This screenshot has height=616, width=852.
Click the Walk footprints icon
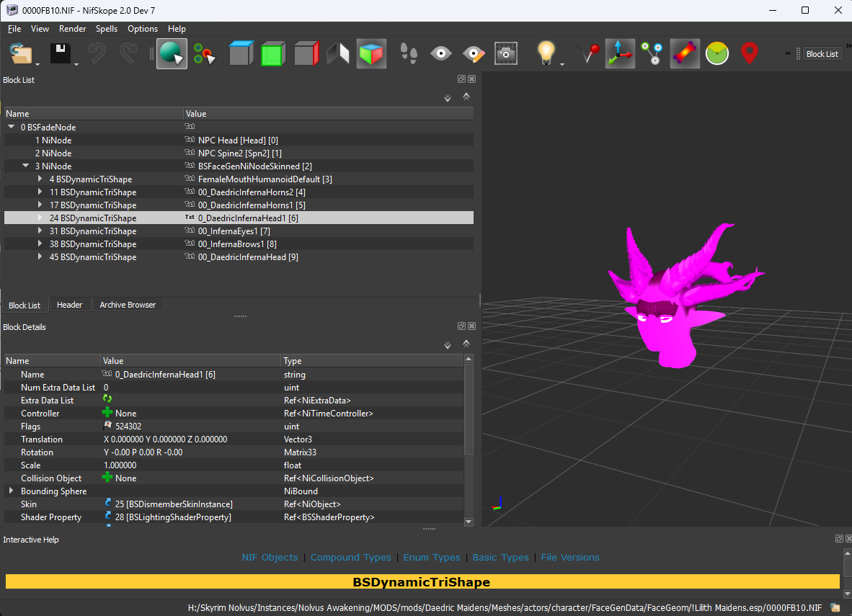[409, 54]
